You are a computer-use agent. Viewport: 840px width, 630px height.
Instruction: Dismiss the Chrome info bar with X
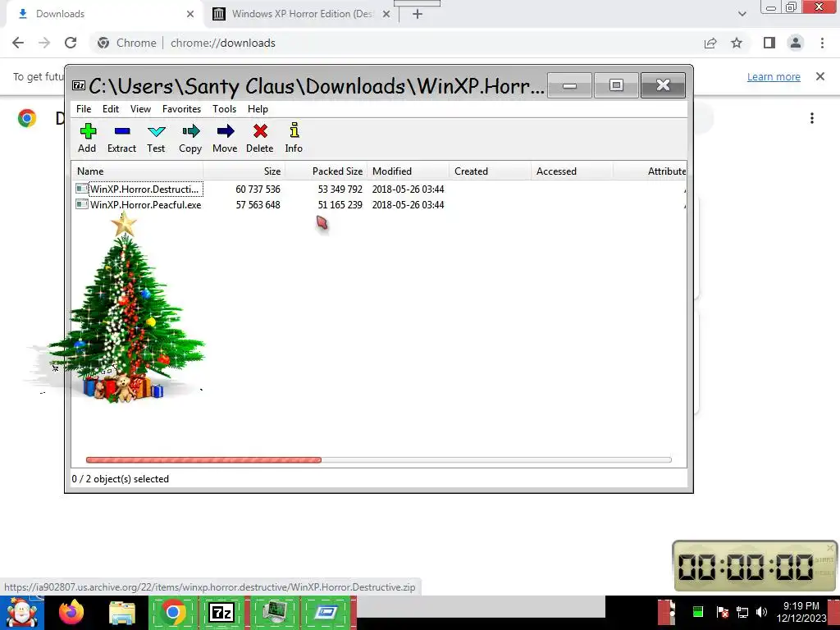point(820,76)
